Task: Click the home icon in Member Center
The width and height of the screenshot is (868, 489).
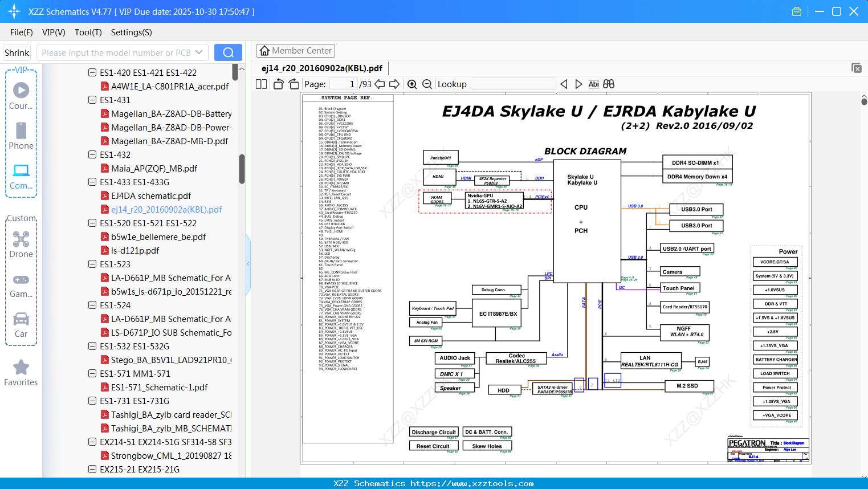Action: coord(264,51)
